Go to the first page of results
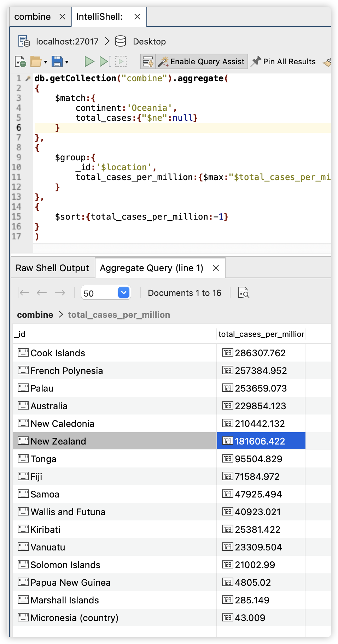This screenshot has width=338, height=644. [24, 293]
